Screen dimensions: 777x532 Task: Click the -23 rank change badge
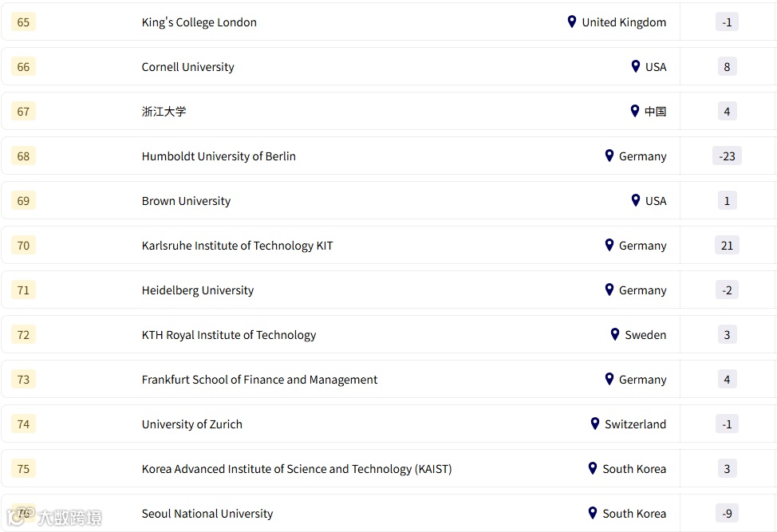[x=727, y=156]
